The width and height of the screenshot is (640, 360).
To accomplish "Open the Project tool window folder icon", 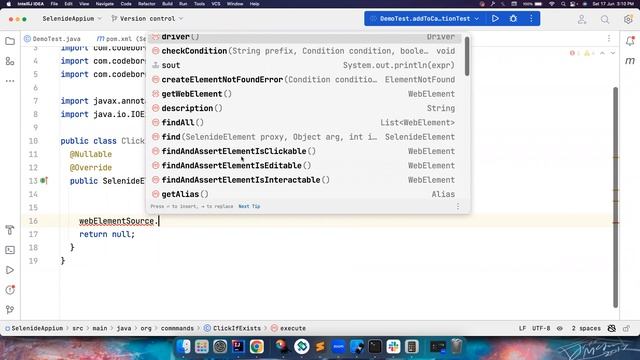I will click(x=10, y=41).
